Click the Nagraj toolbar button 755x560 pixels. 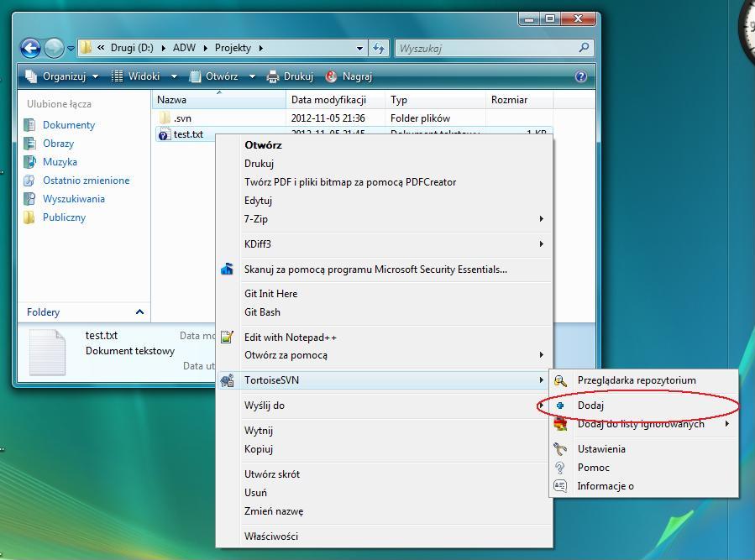click(349, 76)
